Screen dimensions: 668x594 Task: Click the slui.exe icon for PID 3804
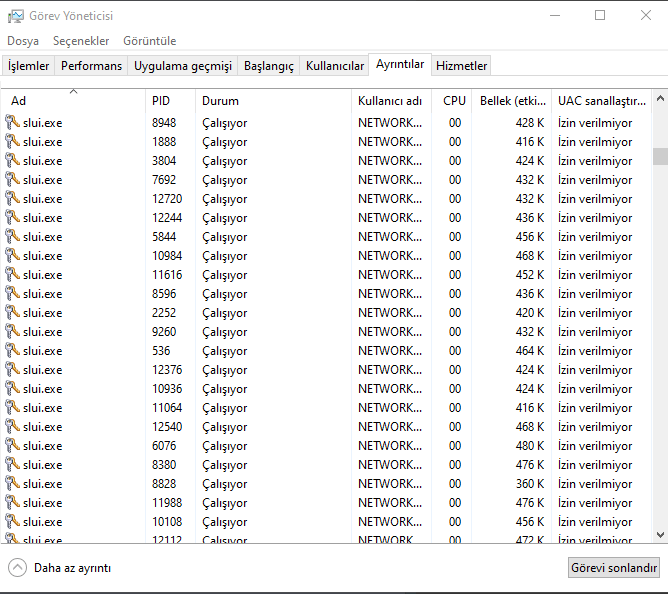pyautogui.click(x=12, y=161)
